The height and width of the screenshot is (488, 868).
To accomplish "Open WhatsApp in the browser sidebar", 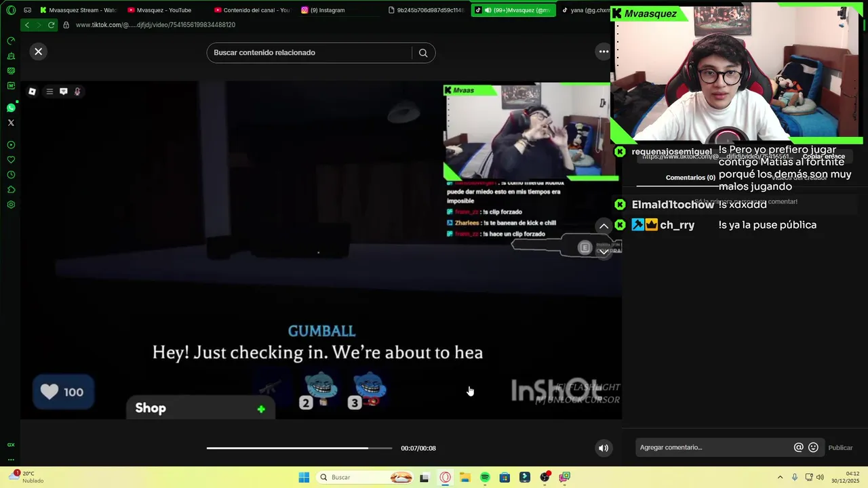I will [x=11, y=108].
